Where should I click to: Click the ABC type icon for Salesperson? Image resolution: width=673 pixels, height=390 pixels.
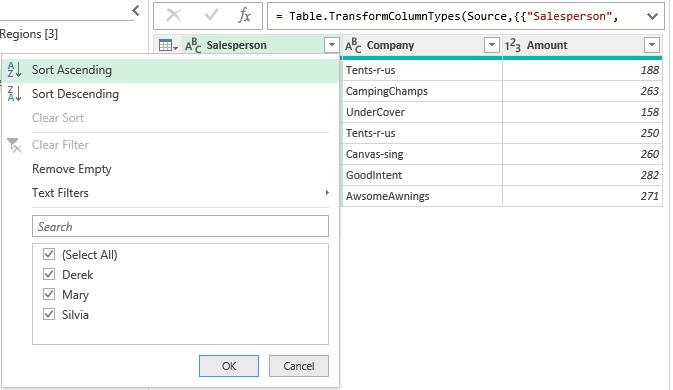click(x=193, y=45)
